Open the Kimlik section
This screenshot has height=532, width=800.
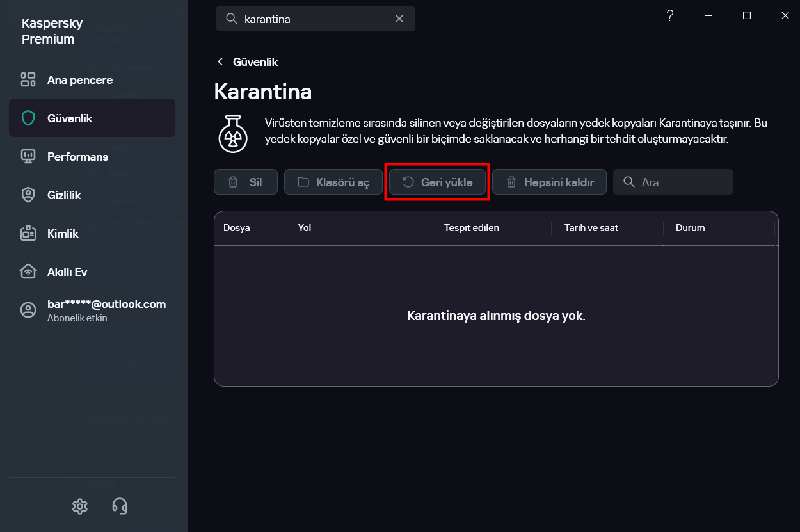tap(92, 234)
